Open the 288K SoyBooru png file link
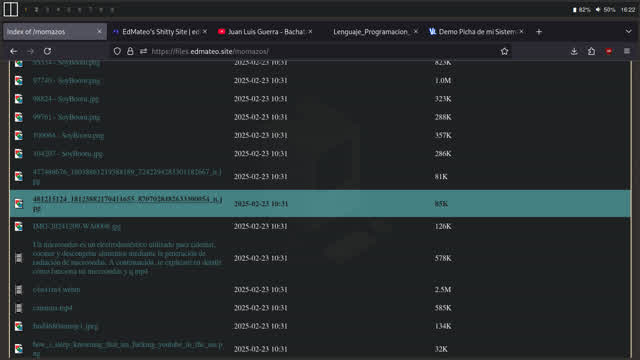Viewport: 640px width, 360px height. [x=66, y=117]
